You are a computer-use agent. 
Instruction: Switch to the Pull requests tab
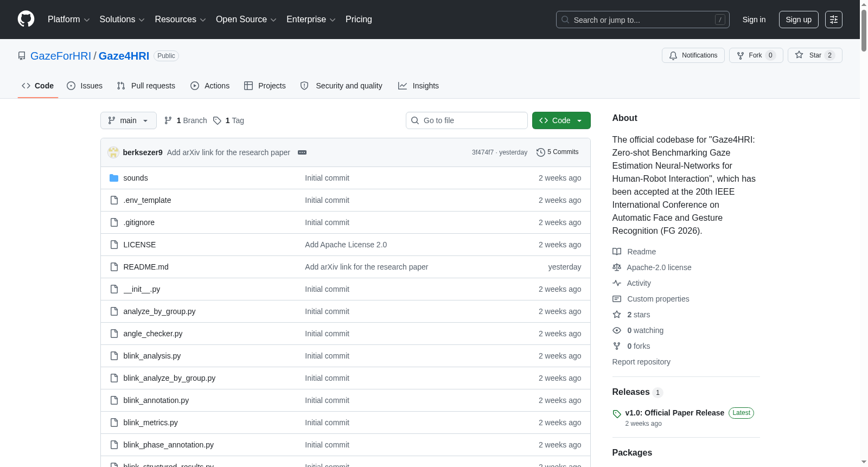146,86
